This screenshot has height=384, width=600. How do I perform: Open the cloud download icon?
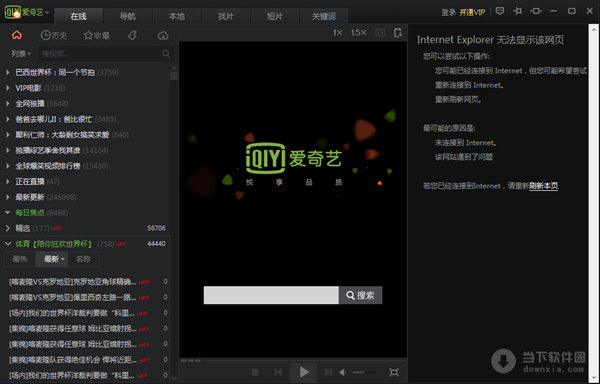pyautogui.click(x=163, y=36)
